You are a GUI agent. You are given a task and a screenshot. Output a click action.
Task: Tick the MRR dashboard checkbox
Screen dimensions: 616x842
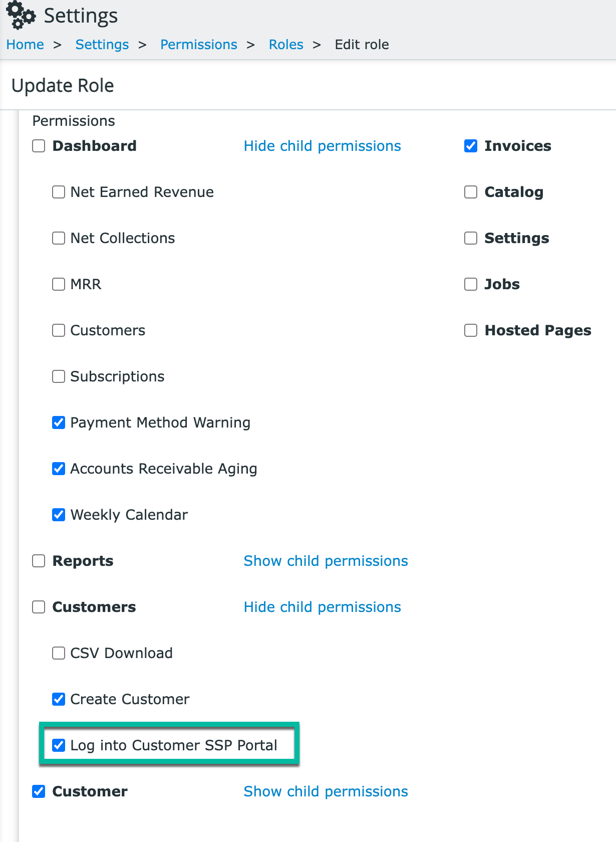[x=59, y=284]
